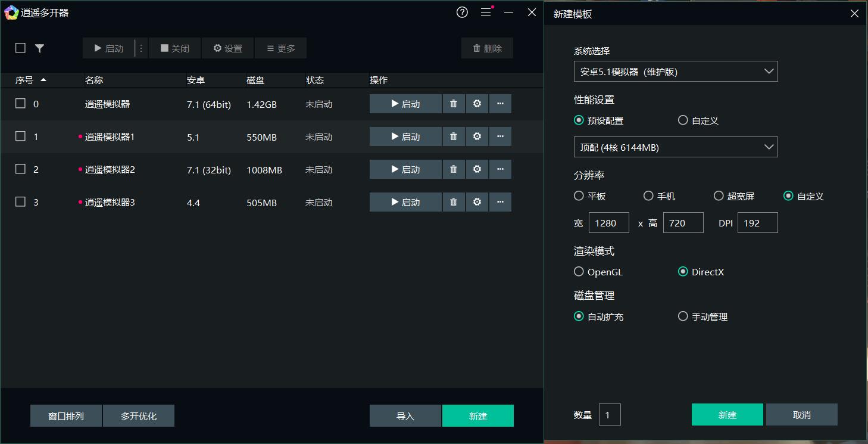Click 取消 in the template dialog
The width and height of the screenshot is (868, 444).
tap(802, 415)
